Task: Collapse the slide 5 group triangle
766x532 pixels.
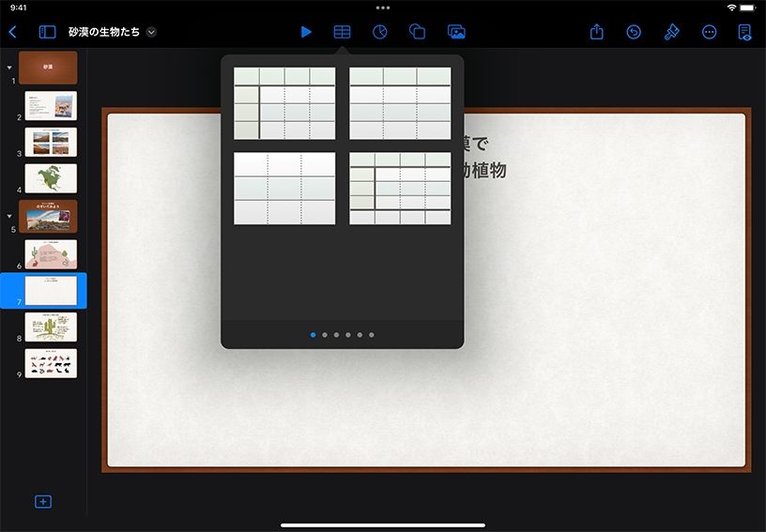Action: [x=9, y=216]
